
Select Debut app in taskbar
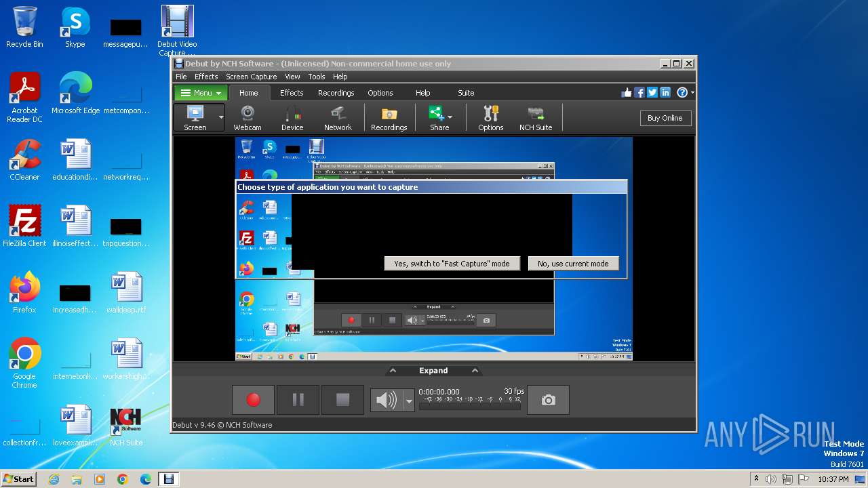169,479
